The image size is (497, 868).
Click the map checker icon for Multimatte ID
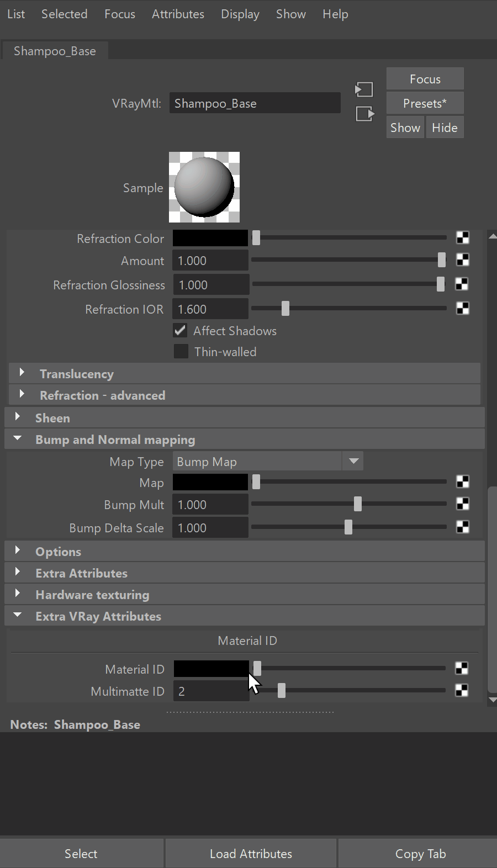pyautogui.click(x=462, y=690)
